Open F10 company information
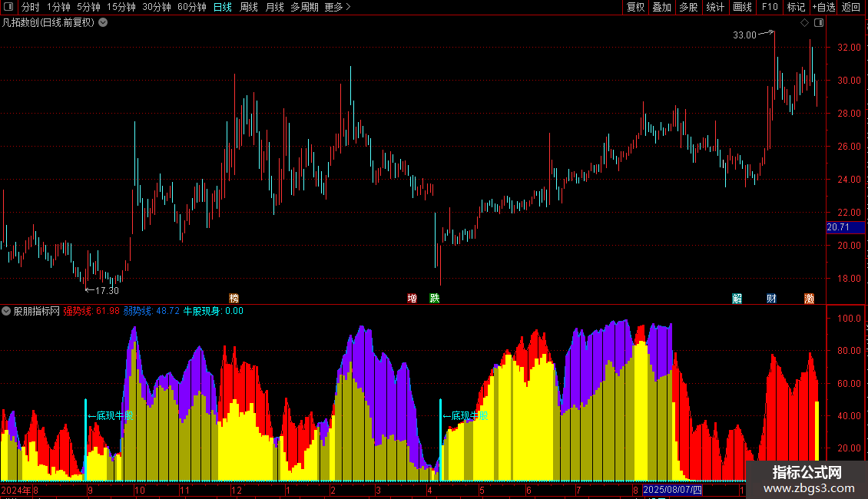 point(770,7)
